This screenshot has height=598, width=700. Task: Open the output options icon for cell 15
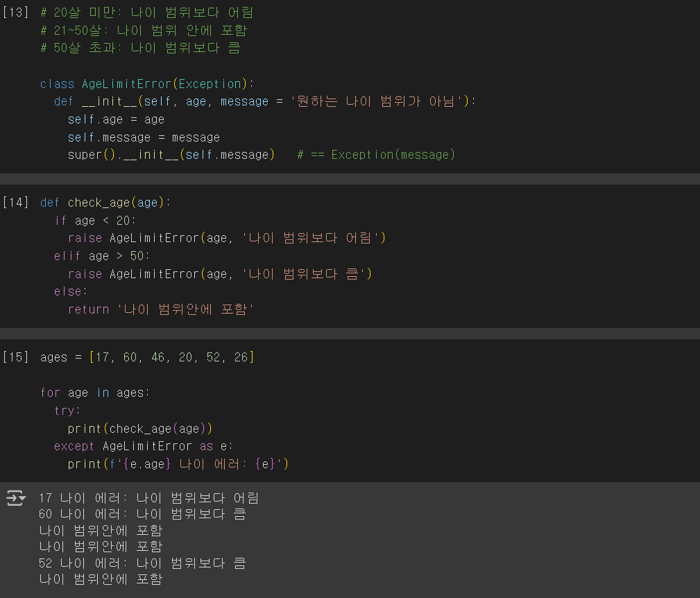tap(16, 498)
